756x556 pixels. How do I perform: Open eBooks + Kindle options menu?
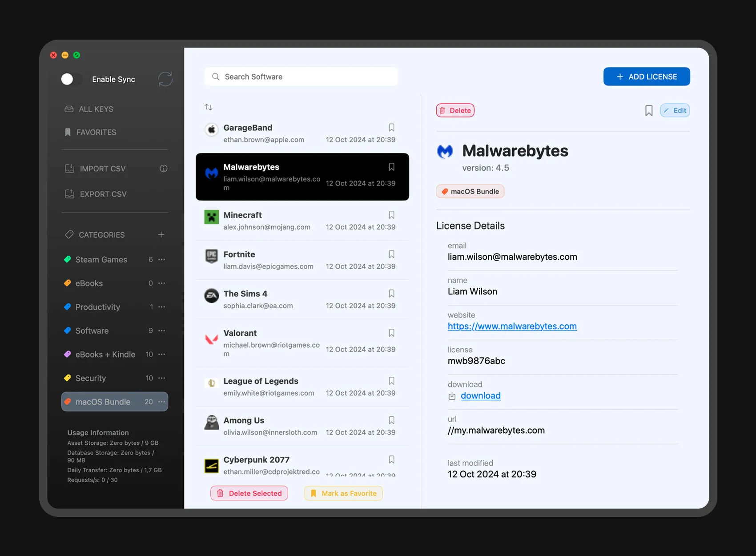(x=162, y=354)
